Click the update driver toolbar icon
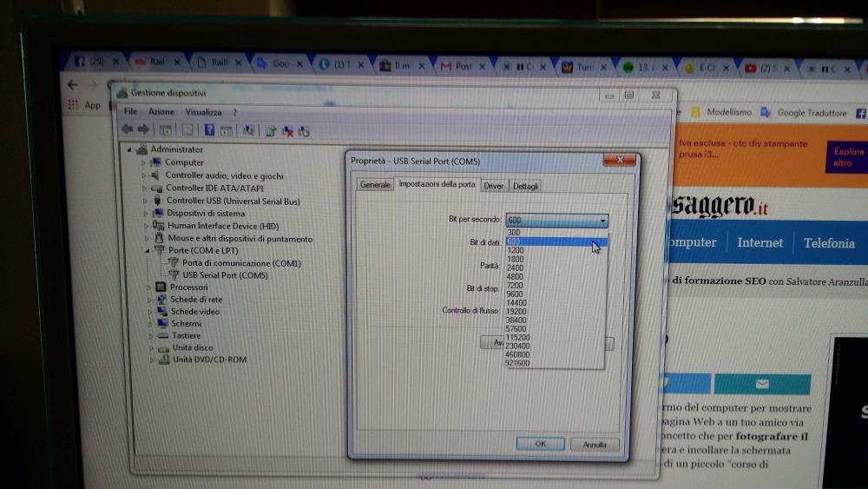The image size is (868, 489). tap(271, 131)
